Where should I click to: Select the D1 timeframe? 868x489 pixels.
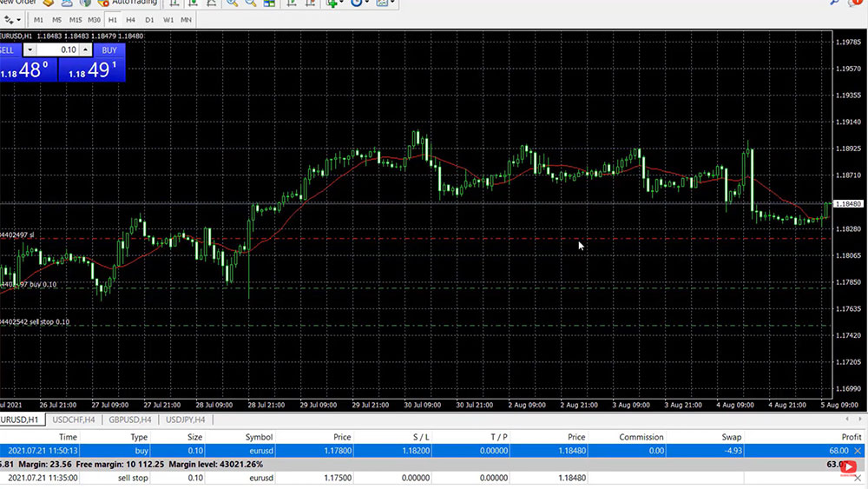149,20
